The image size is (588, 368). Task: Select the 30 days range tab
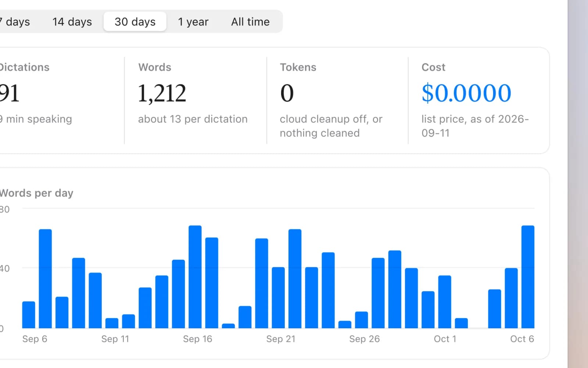[x=135, y=22]
